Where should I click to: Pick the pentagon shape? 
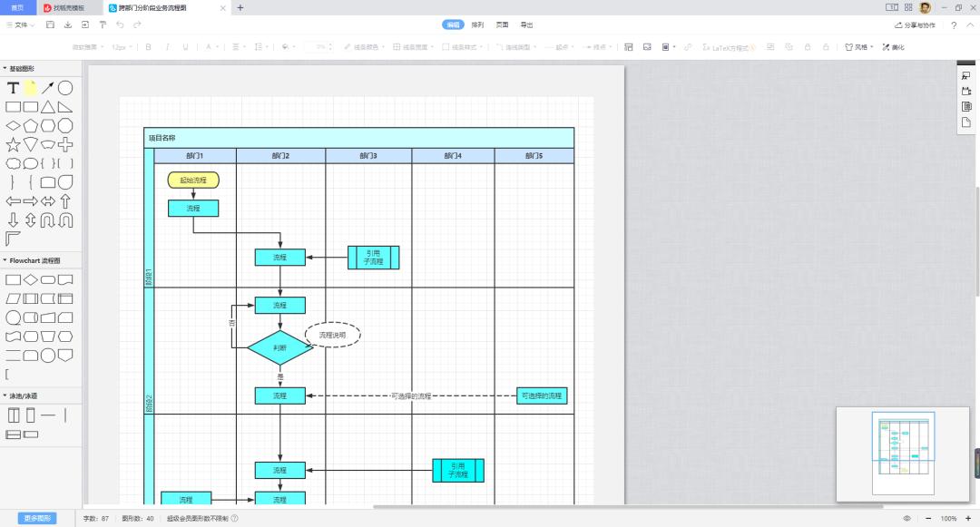(x=31, y=126)
